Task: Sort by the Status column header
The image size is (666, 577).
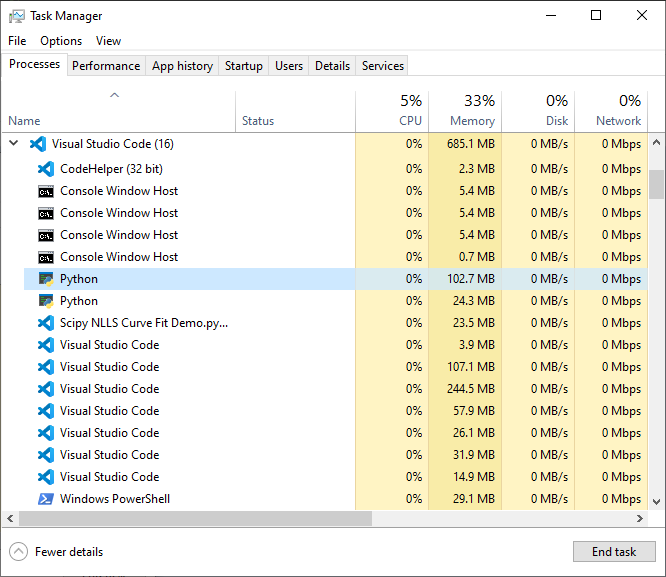Action: click(295, 112)
